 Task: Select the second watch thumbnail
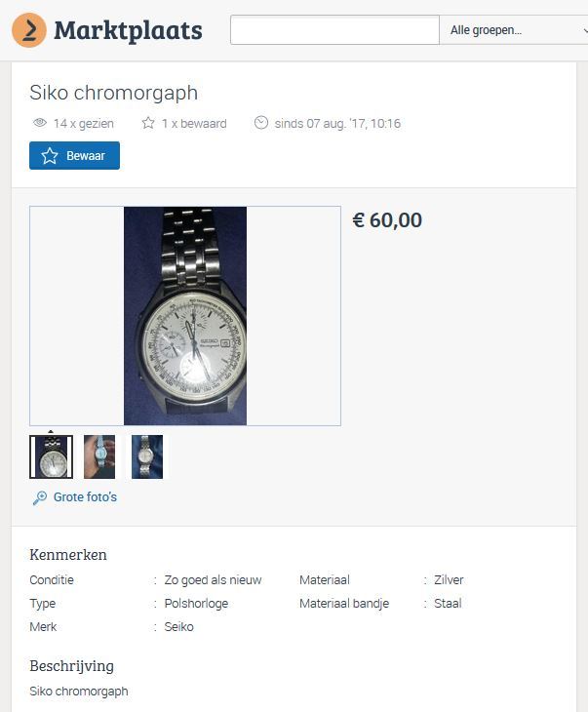(x=99, y=456)
